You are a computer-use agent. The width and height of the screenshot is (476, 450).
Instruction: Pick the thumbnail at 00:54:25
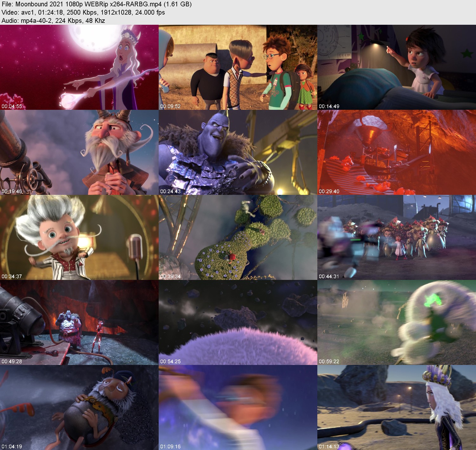[x=238, y=322]
